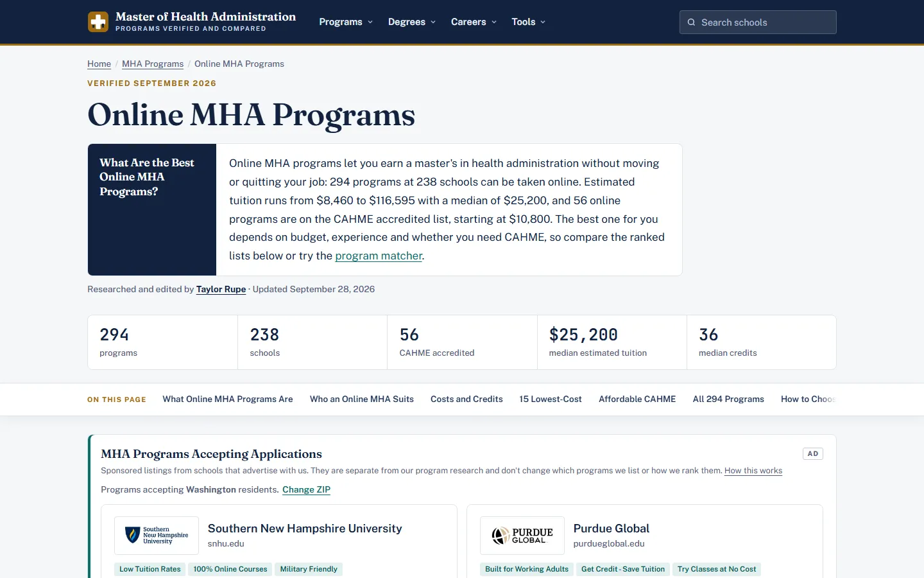
Task: Click Change ZIP link
Action: point(306,489)
